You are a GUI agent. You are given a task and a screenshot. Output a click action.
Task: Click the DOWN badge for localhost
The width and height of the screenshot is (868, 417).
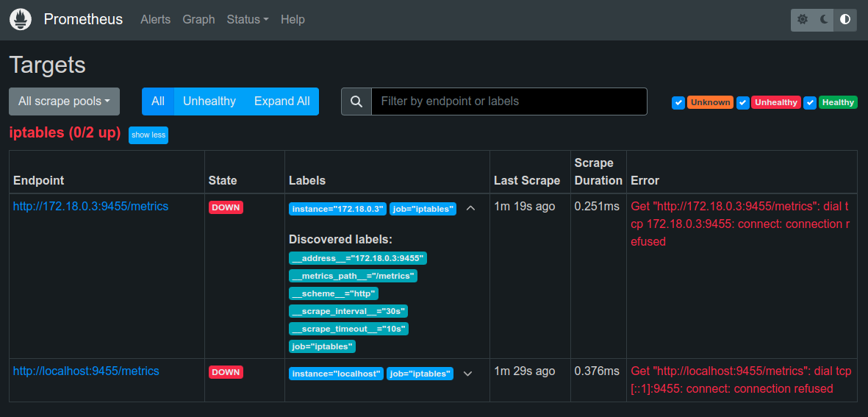[226, 373]
